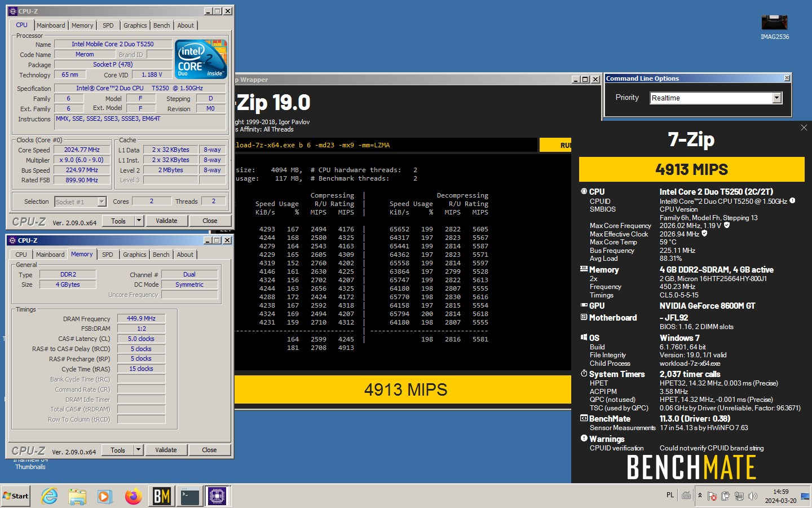Click the CPU chip icon in the BenchMate panel
Viewport: 812px width, 508px height.
pos(584,191)
